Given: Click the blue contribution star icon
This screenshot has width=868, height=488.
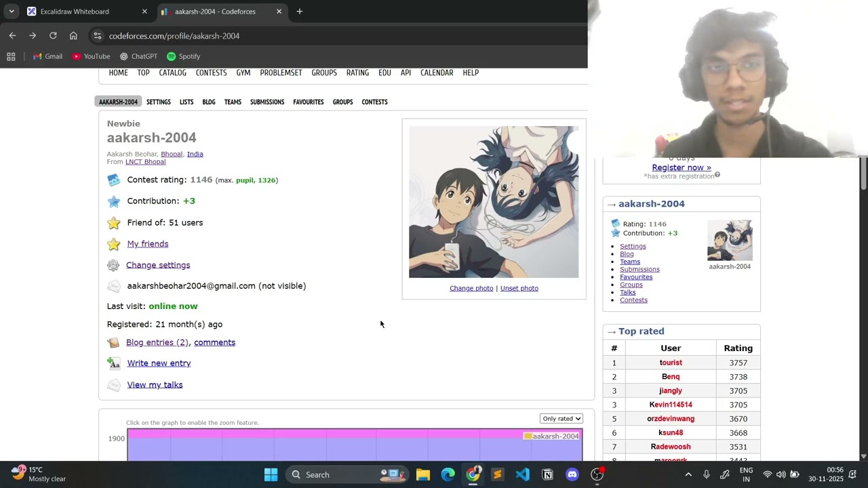Looking at the screenshot, I should point(113,201).
